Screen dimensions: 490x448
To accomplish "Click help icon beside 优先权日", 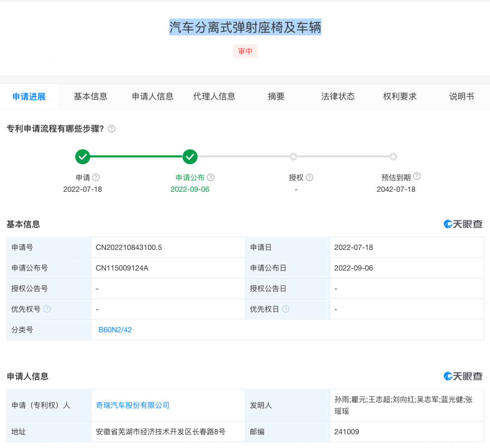I will (286, 309).
